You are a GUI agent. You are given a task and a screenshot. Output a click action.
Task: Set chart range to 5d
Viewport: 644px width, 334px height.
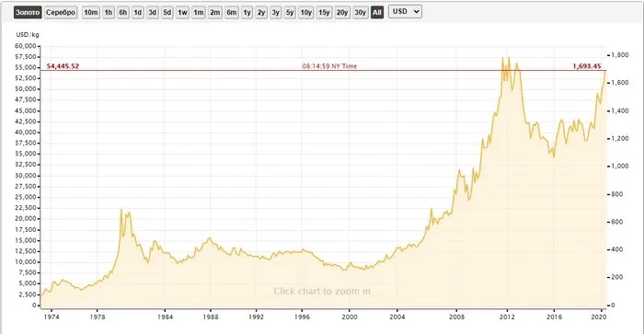[x=167, y=12]
